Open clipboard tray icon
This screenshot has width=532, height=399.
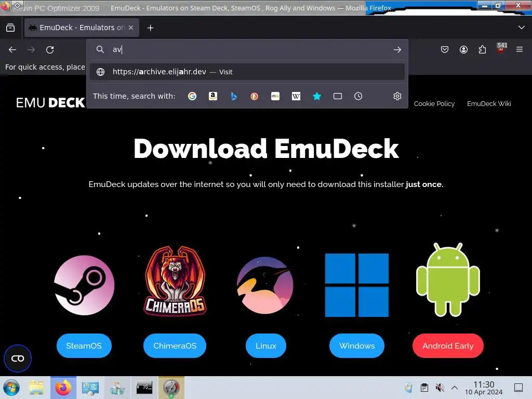424,388
